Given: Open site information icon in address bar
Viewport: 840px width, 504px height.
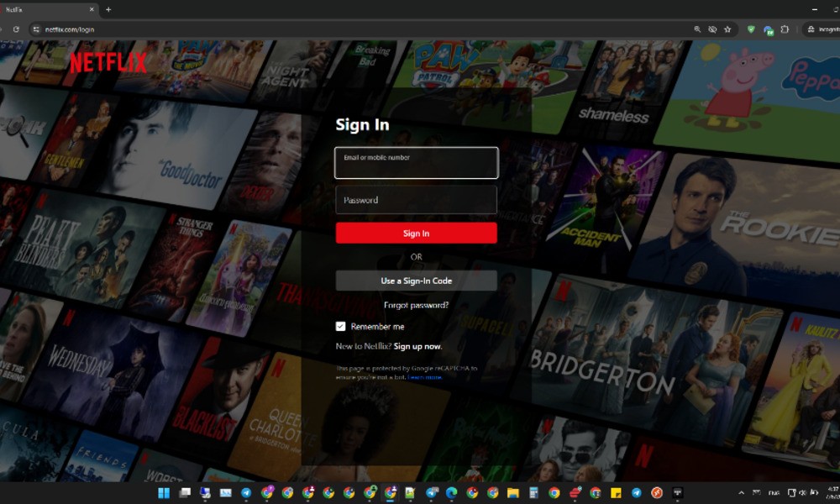Looking at the screenshot, I should 36,29.
